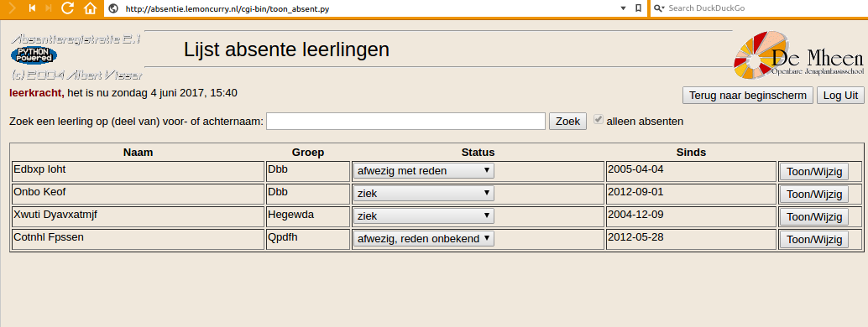This screenshot has height=327, width=868.
Task: Reload the page with the refresh icon
Action: coord(67,8)
